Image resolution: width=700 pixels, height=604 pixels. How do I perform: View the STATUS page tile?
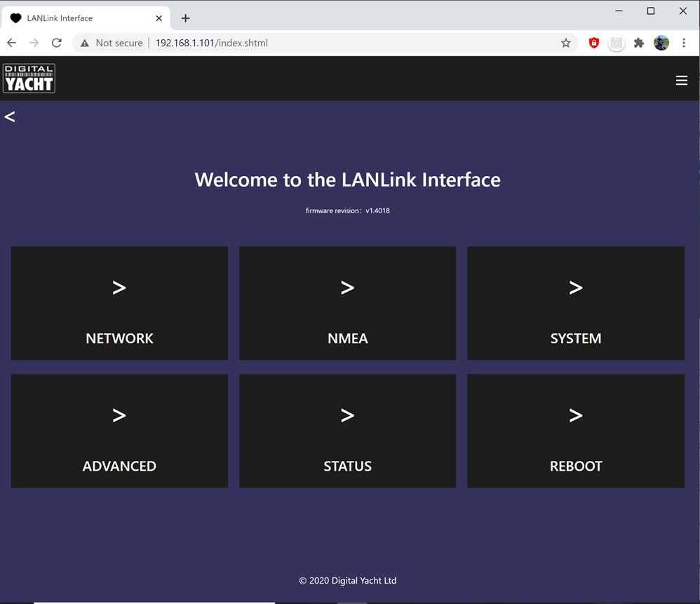click(x=347, y=431)
